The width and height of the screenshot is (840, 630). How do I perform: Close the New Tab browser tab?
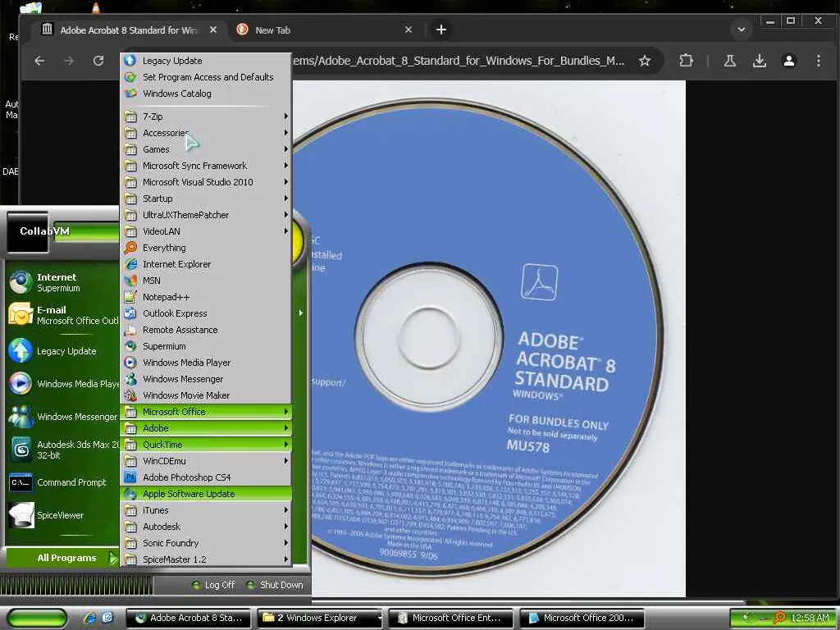(x=409, y=30)
